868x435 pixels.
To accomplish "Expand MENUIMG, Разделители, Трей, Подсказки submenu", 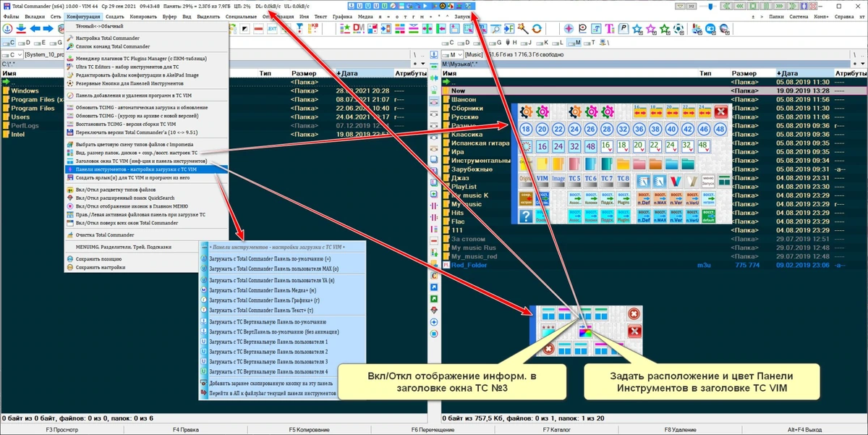I will (x=146, y=247).
